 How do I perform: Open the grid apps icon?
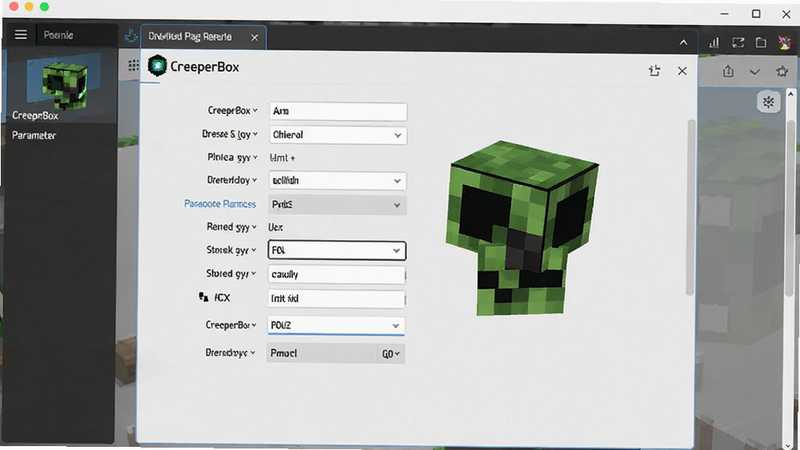pyautogui.click(x=133, y=65)
